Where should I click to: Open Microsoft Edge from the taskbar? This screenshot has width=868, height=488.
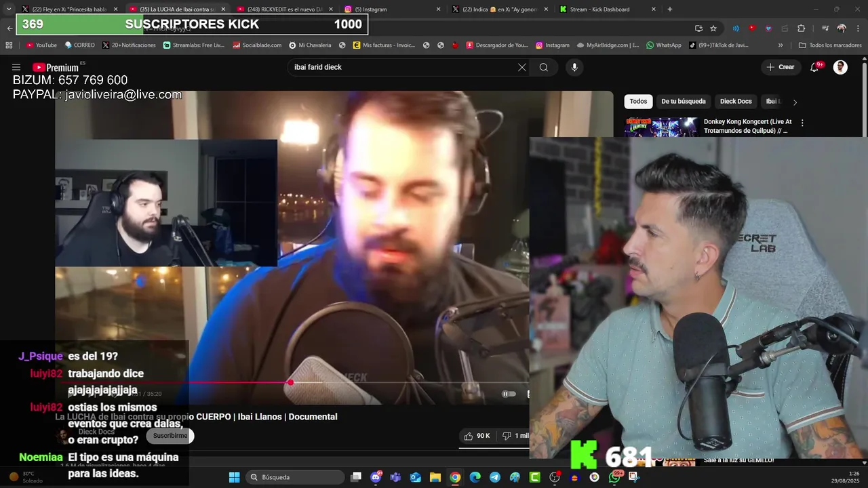(x=475, y=477)
